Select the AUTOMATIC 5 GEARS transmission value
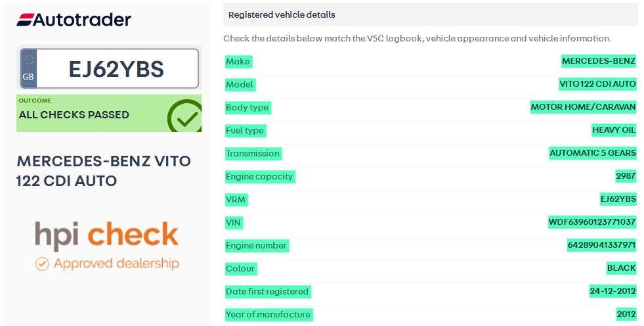The height and width of the screenshot is (326, 644). (592, 153)
